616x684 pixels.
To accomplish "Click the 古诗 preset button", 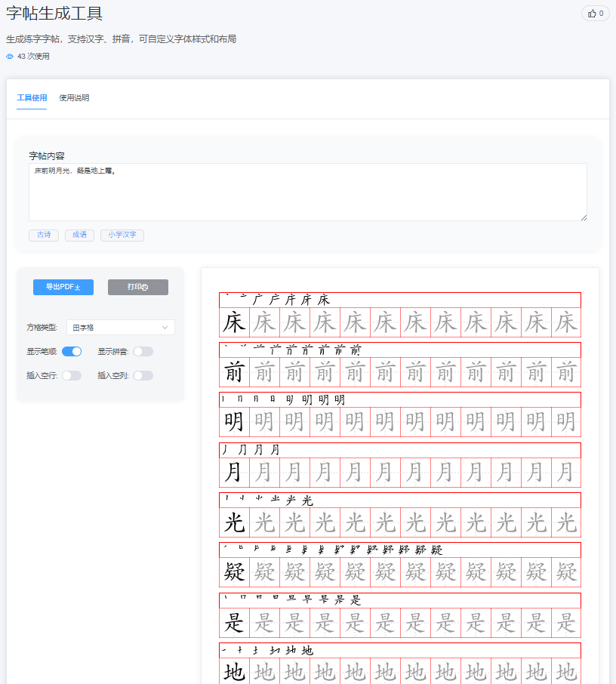I will click(x=43, y=235).
